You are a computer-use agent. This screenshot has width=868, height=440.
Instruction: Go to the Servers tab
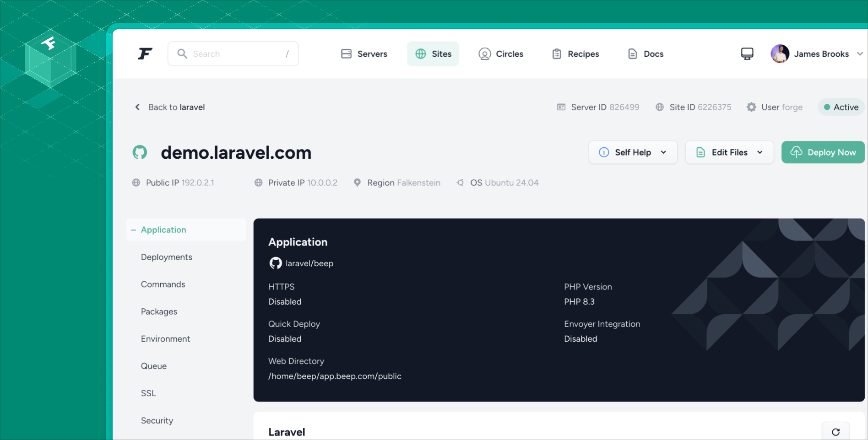364,54
